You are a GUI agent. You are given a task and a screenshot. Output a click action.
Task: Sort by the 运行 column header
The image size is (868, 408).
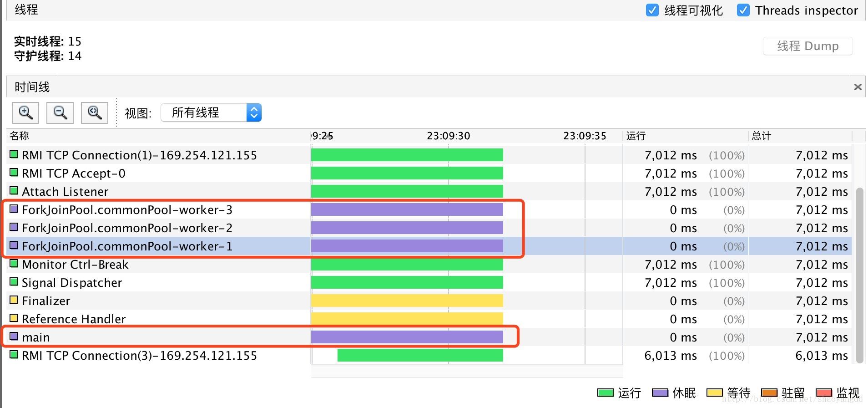[x=636, y=136]
